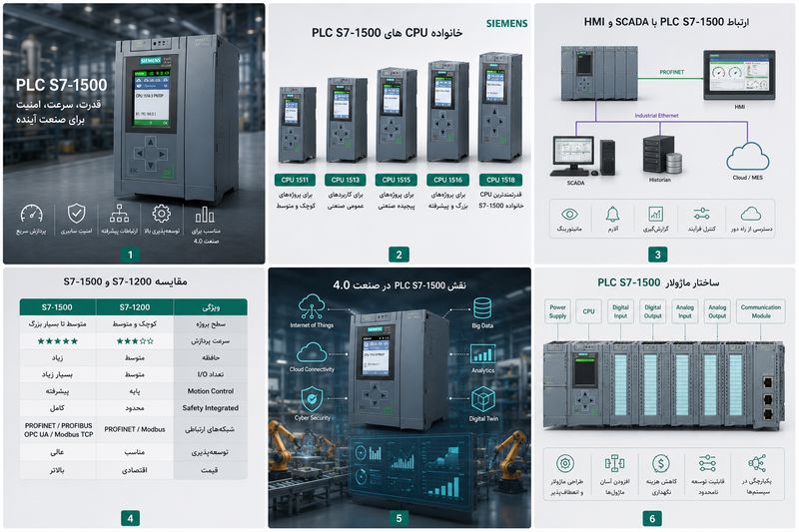The height and width of the screenshot is (532, 799).
Task: Click the Cloud / MES cloud outline icon
Action: point(747,157)
